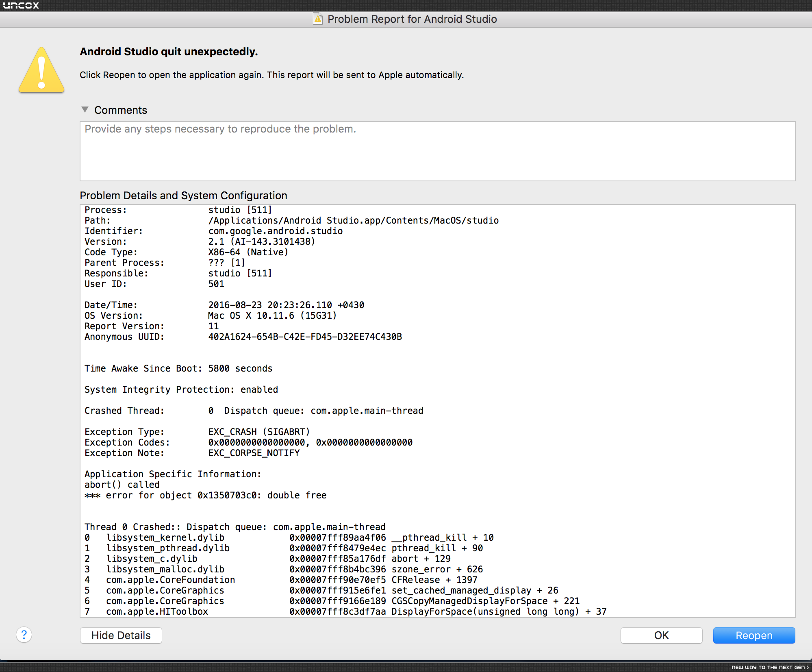
Task: Select 'Parent Process: ??? [1]' line
Action: (x=165, y=263)
